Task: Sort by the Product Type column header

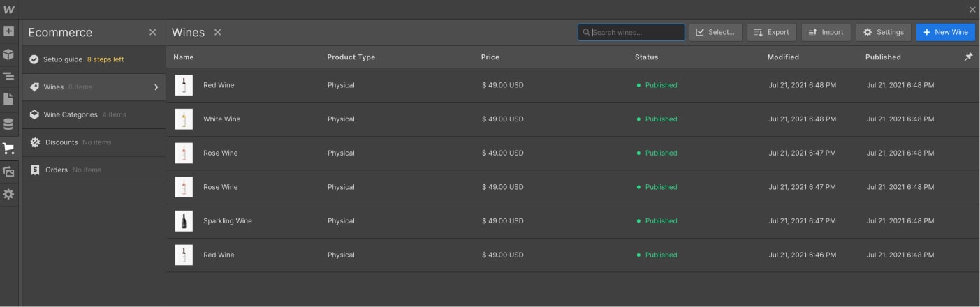Action: (x=351, y=57)
